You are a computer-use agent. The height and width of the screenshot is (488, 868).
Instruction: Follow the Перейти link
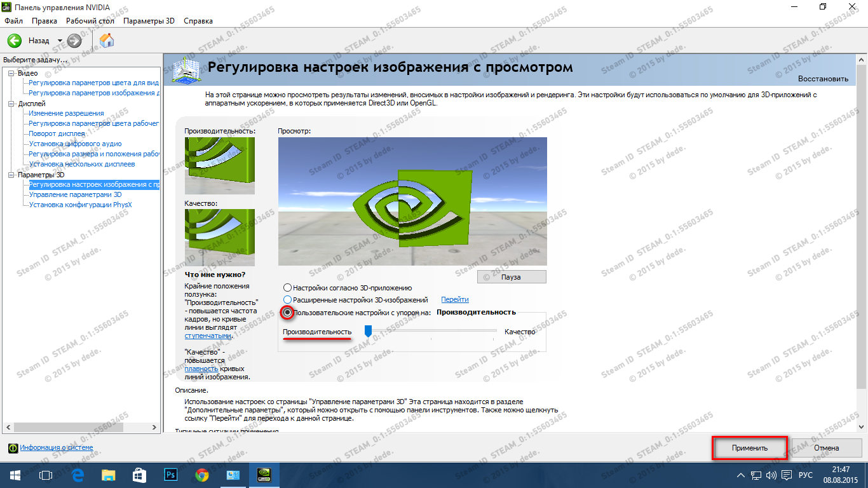(x=454, y=299)
